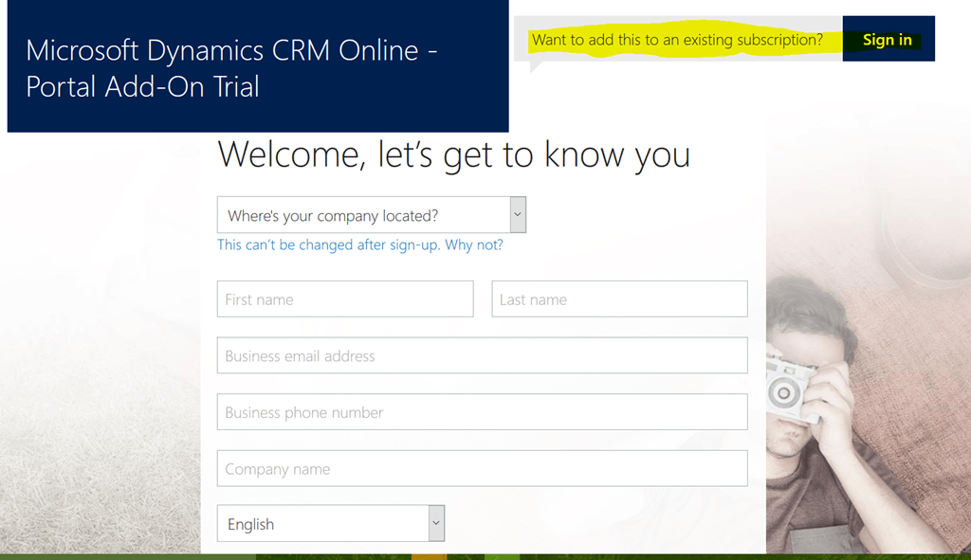
Task: Click the language dropdown arrow
Action: [x=436, y=523]
